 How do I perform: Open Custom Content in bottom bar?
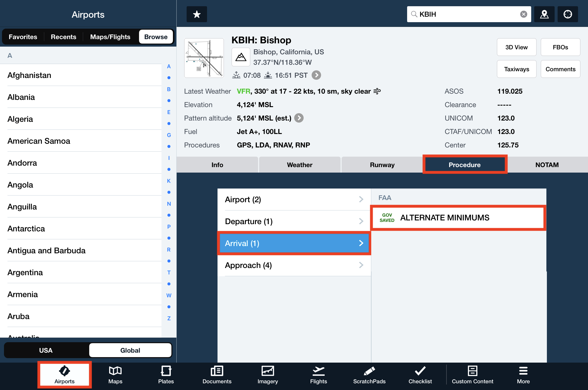click(473, 375)
